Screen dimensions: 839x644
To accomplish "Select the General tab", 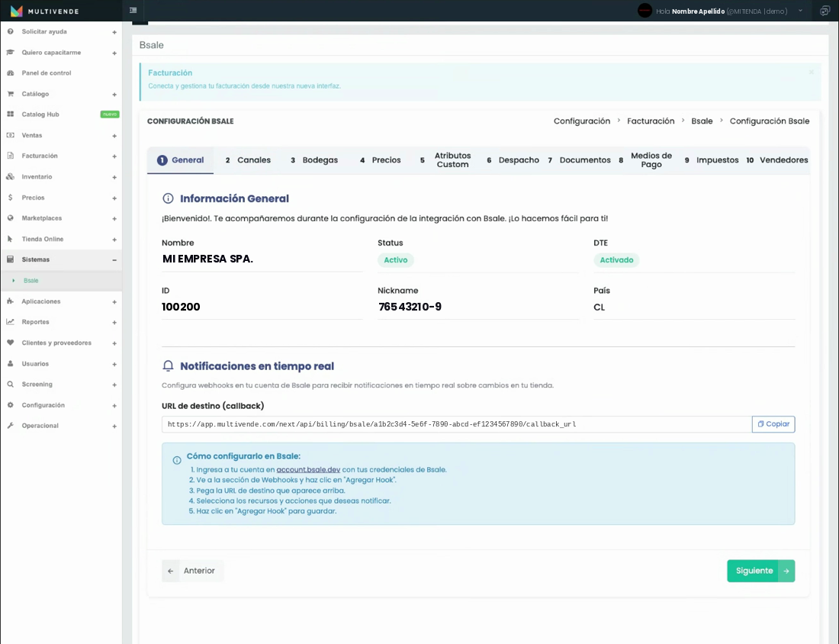I will click(x=180, y=160).
